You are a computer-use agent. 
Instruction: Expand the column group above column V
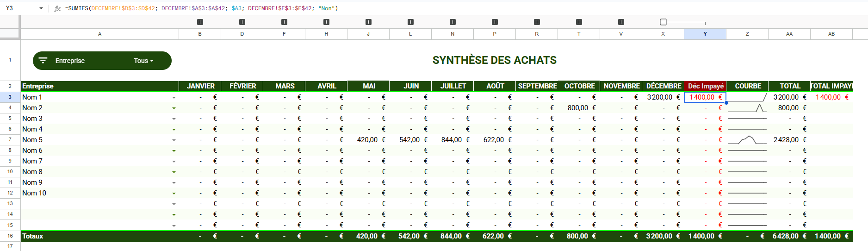click(621, 22)
